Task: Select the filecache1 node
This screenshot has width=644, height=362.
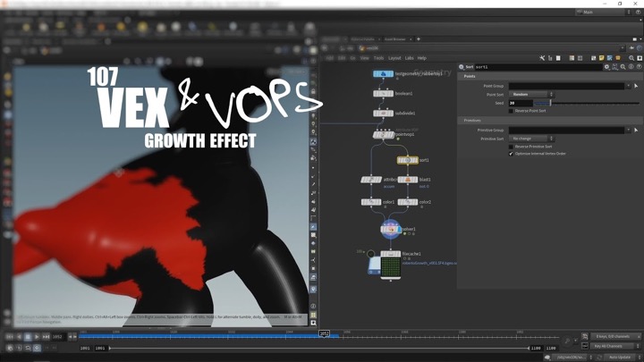Action: tap(390, 254)
